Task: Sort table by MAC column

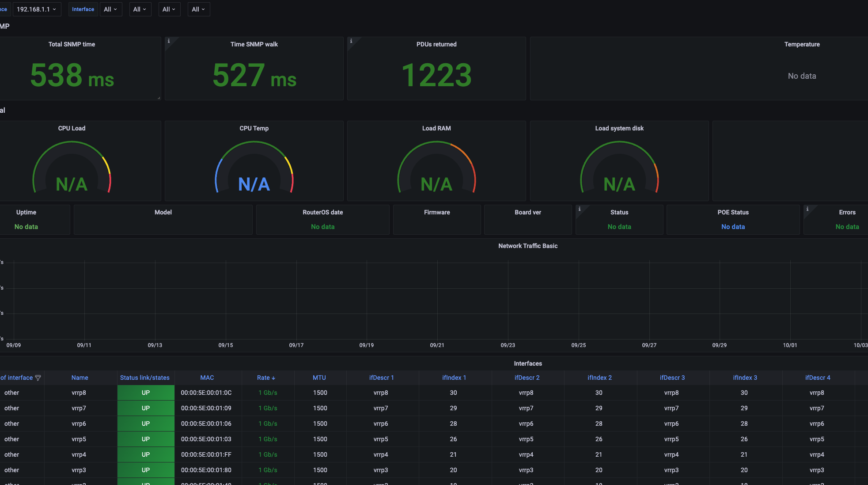Action: pyautogui.click(x=207, y=378)
